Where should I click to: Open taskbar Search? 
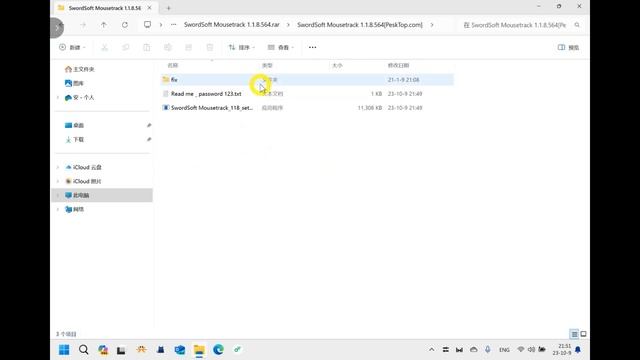click(x=84, y=350)
